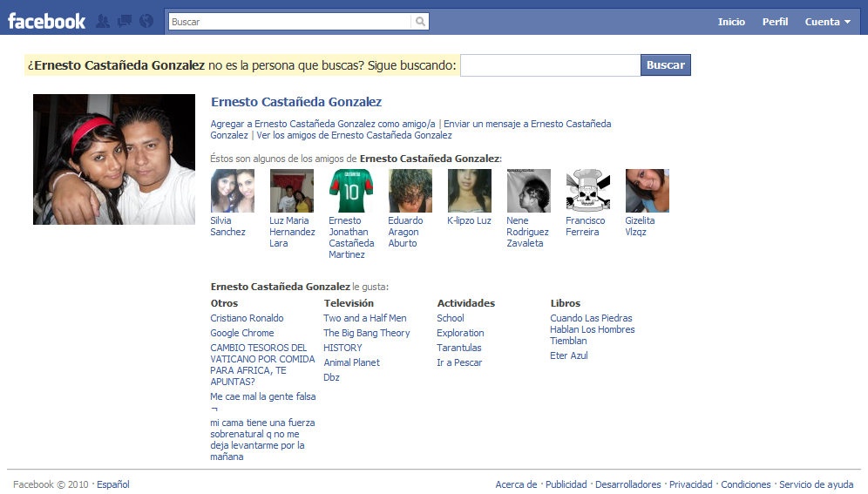Open Perfil in top navigation

(x=775, y=22)
